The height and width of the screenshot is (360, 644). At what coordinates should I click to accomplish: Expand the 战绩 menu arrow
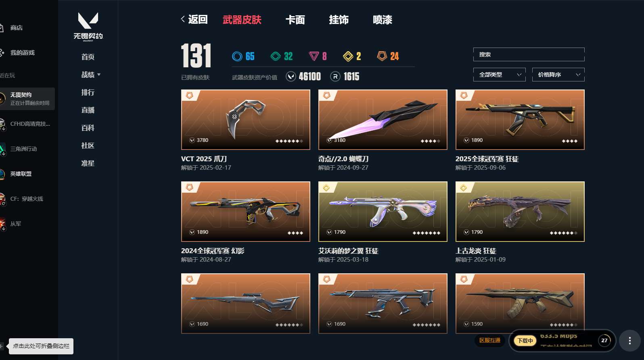(99, 75)
